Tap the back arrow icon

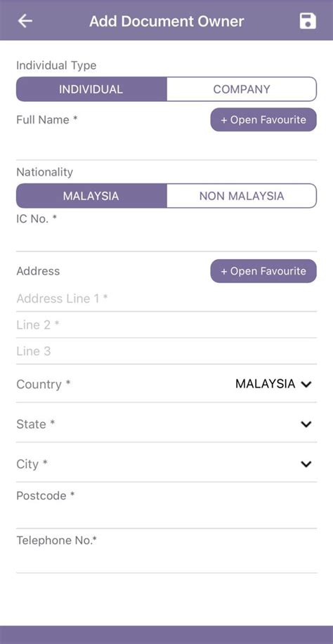click(25, 21)
